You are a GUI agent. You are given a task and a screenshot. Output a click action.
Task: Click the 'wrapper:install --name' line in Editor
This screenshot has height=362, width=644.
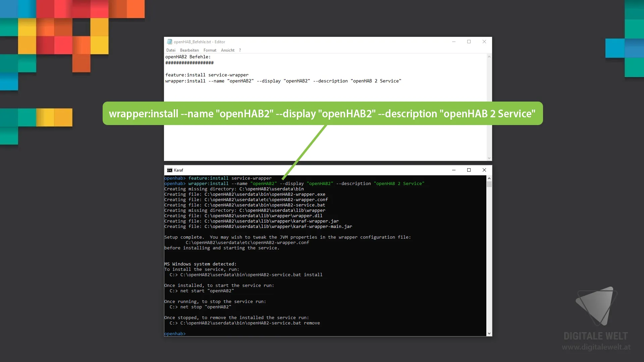pos(283,81)
